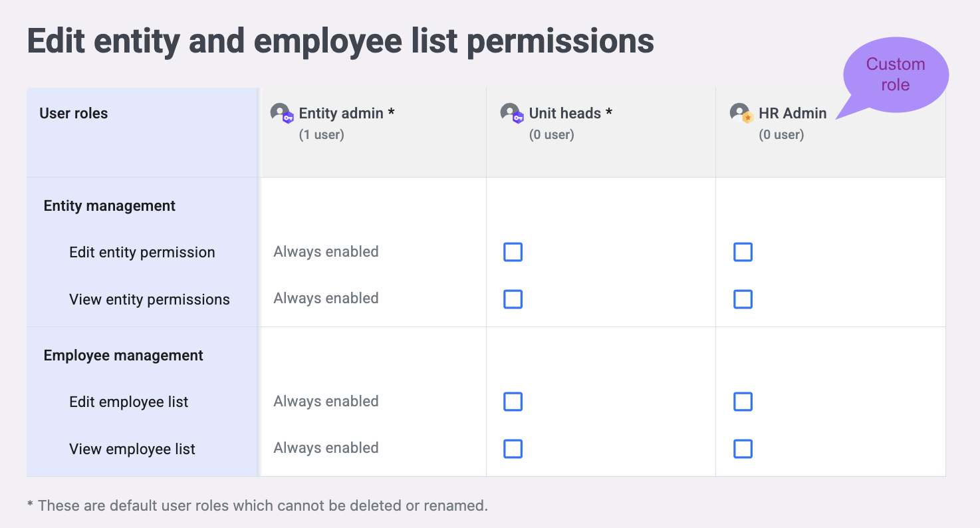Tick Edit employee list for HR Admin
Screen dimensions: 980x528
743,402
